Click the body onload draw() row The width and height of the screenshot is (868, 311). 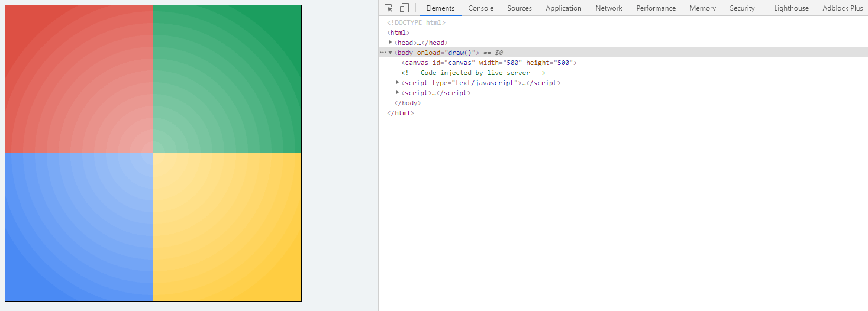[x=623, y=53]
